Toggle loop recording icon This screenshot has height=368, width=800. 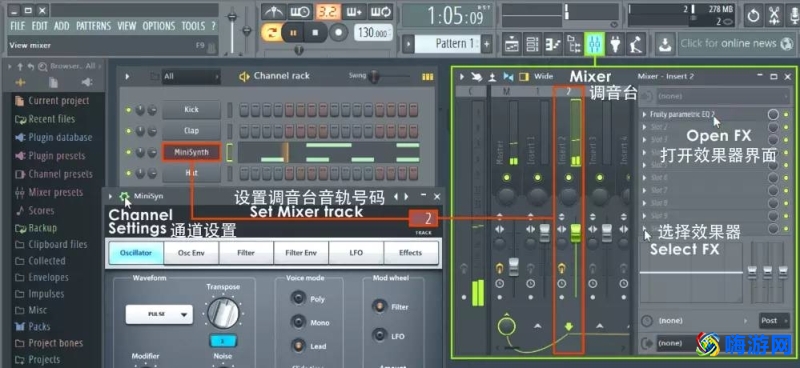point(381,11)
